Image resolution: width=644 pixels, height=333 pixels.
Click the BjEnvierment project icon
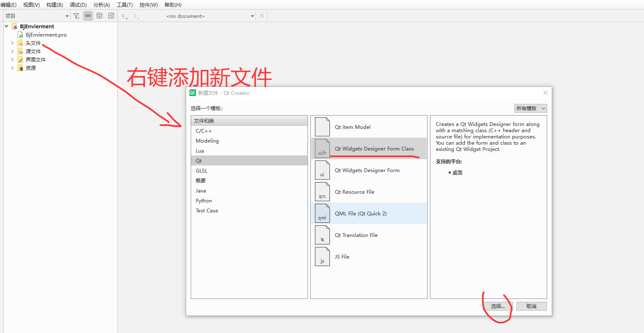[15, 26]
